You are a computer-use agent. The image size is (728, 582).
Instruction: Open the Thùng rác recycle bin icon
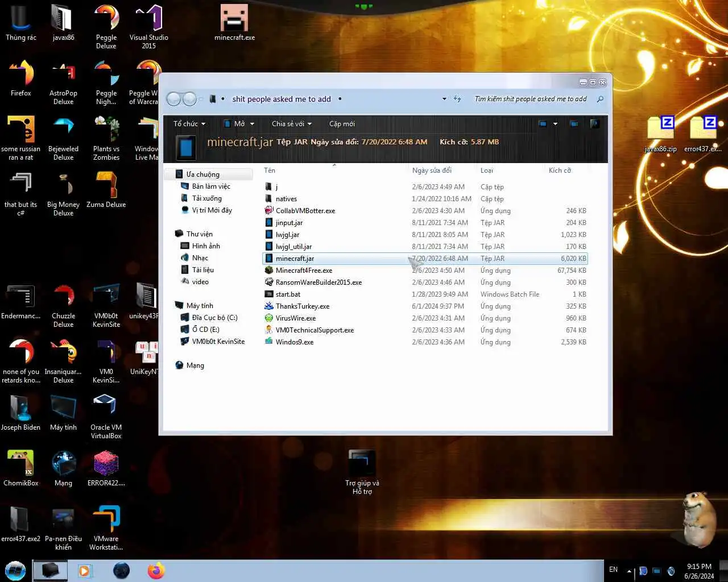20,23
